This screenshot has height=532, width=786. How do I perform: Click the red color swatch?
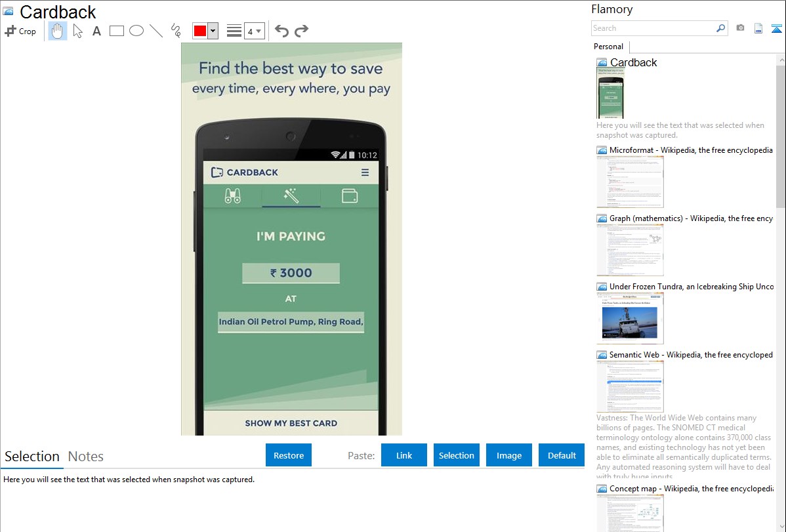pos(200,31)
